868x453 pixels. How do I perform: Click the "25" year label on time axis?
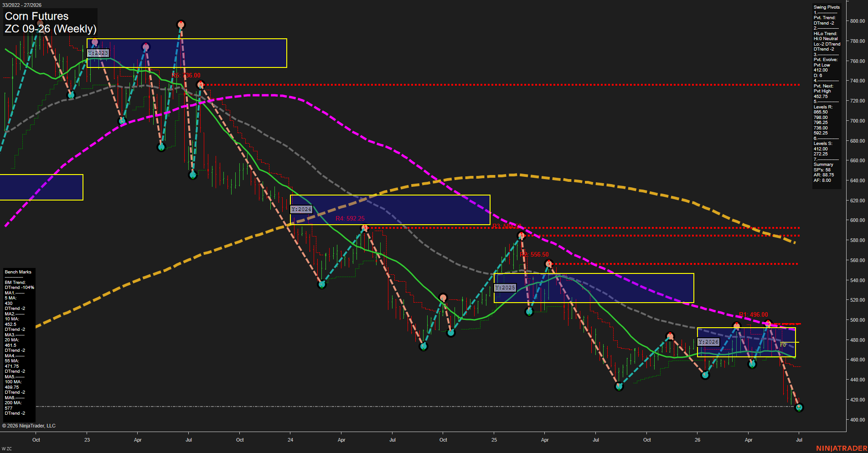(494, 440)
